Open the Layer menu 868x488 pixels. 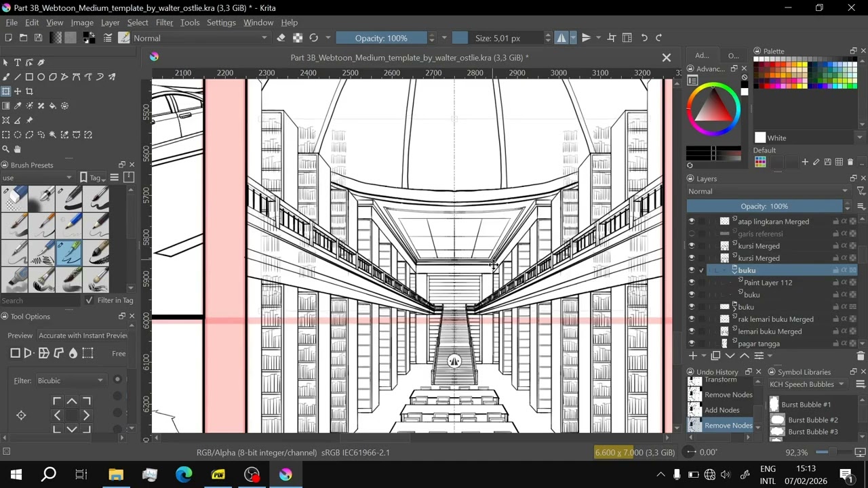(x=110, y=22)
